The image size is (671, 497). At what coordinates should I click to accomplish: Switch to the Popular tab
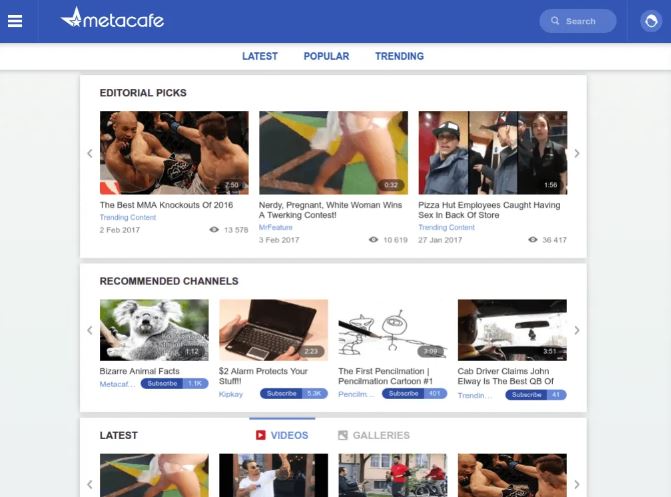[327, 56]
